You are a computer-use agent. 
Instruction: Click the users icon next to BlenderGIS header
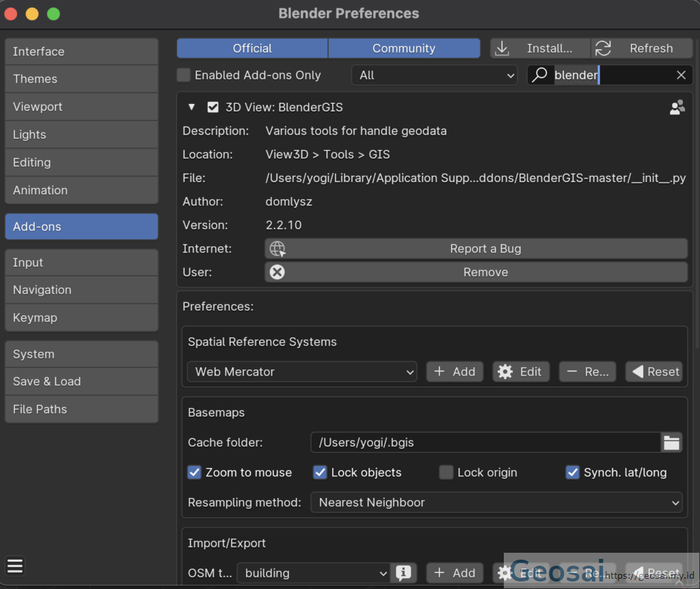pos(677,107)
